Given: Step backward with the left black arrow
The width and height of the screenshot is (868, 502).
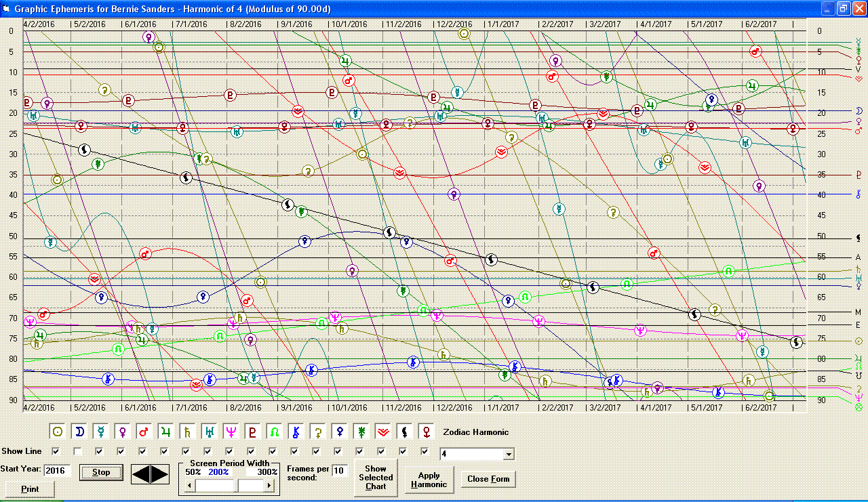Looking at the screenshot, I should [x=141, y=474].
